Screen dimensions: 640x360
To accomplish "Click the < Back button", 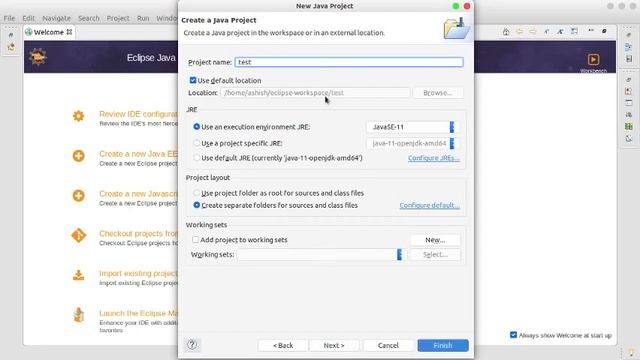I will [x=283, y=345].
